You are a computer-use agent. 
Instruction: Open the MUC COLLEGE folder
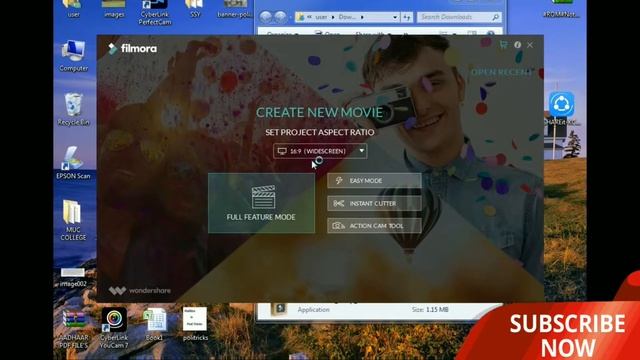pyautogui.click(x=73, y=220)
